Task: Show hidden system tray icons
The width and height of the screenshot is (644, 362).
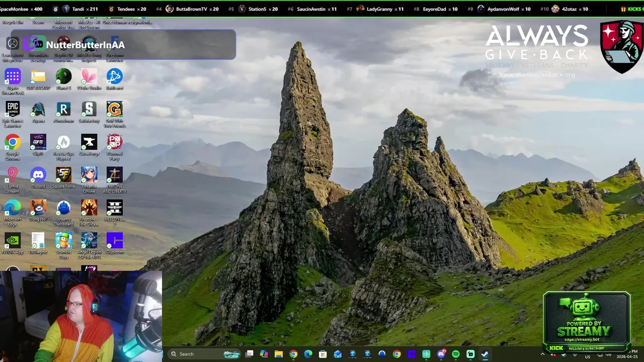Action: click(542, 354)
